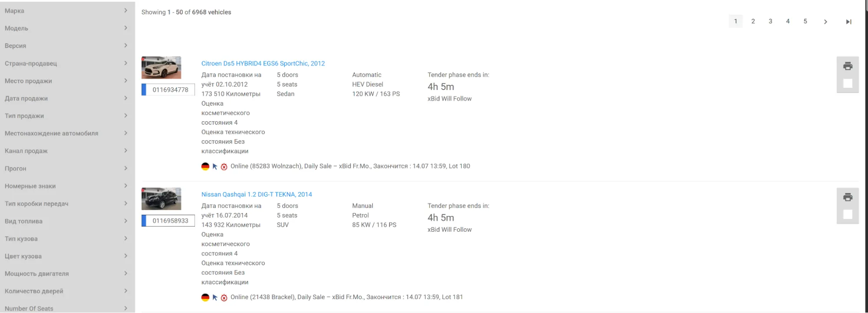
Task: Click the '143 932 Километры' mileage
Action: [x=231, y=225]
